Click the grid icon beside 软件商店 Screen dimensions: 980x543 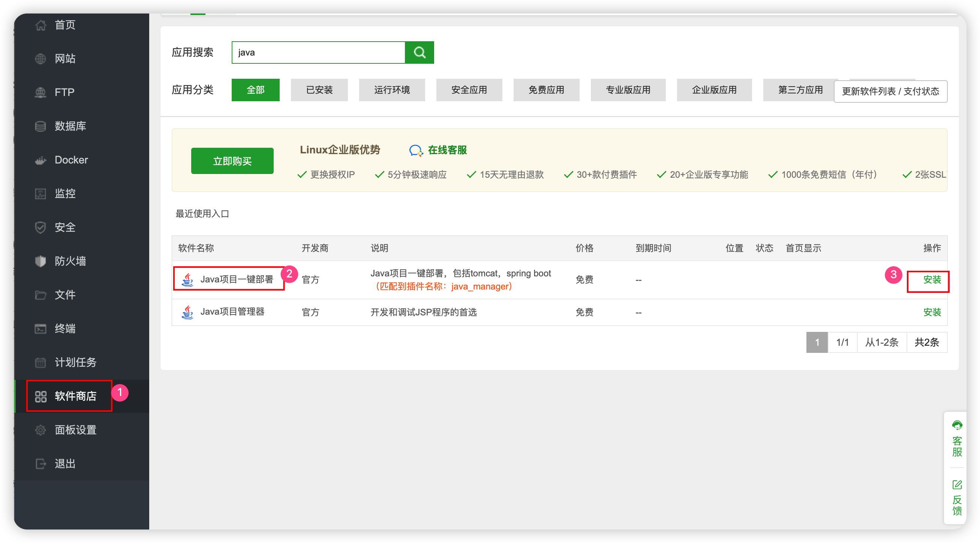point(41,396)
